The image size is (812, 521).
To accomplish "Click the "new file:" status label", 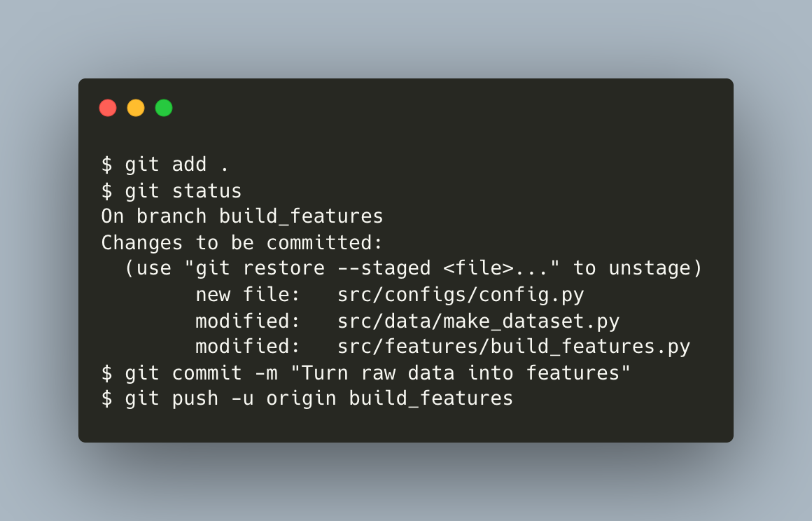I will (x=248, y=295).
